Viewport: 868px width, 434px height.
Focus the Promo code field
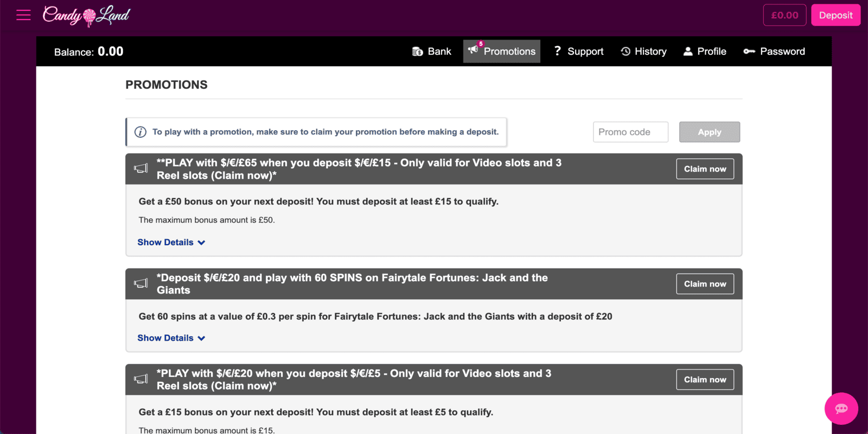click(x=630, y=132)
